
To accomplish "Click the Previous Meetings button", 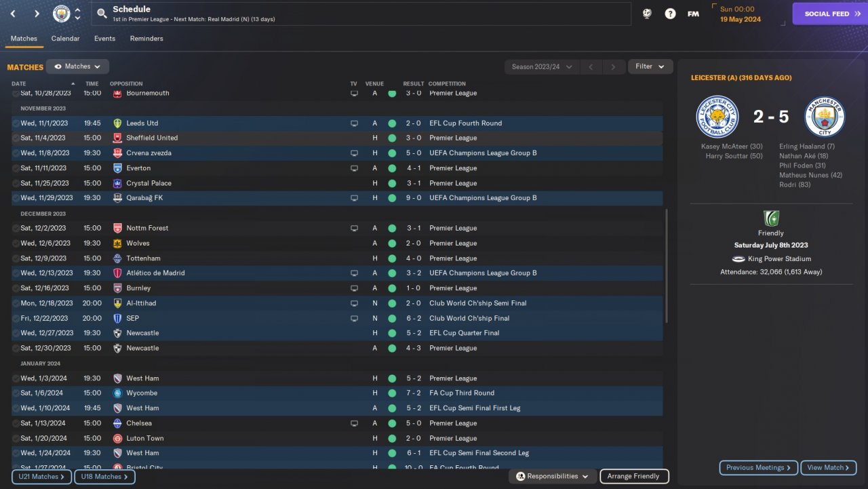I will click(759, 468).
